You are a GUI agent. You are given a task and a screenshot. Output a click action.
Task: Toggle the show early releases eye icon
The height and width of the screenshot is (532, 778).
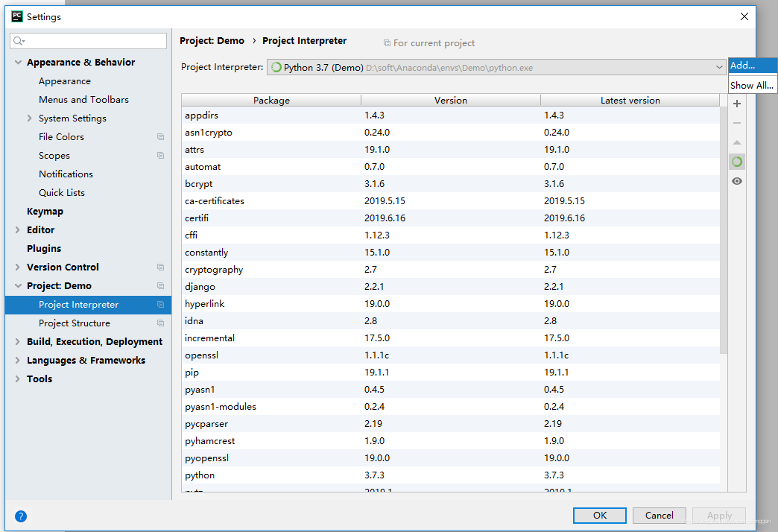(737, 181)
